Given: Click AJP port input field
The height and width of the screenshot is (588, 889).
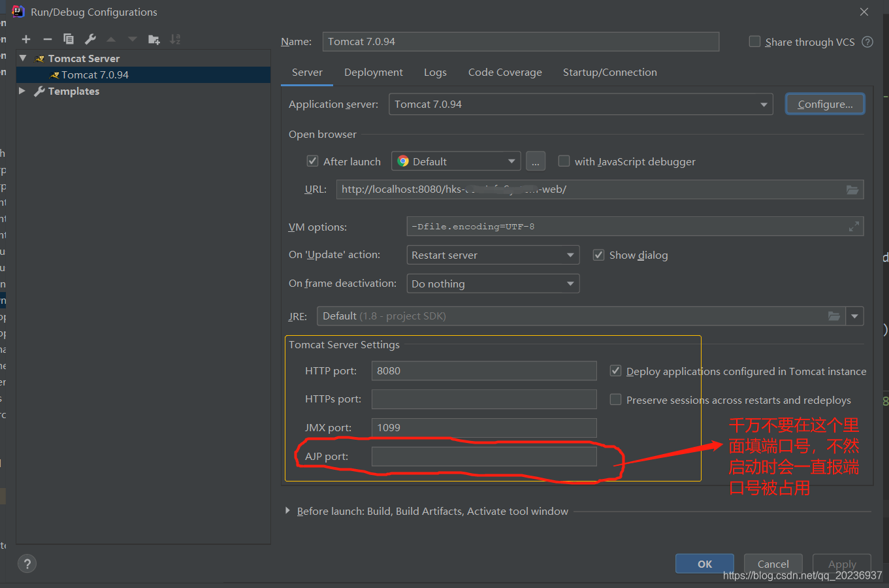Looking at the screenshot, I should click(x=484, y=457).
